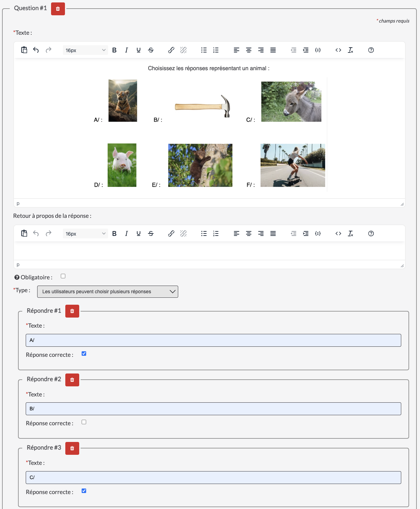Image resolution: width=420 pixels, height=509 pixels.
Task: Open source code view in Retour editor
Action: [x=338, y=233]
